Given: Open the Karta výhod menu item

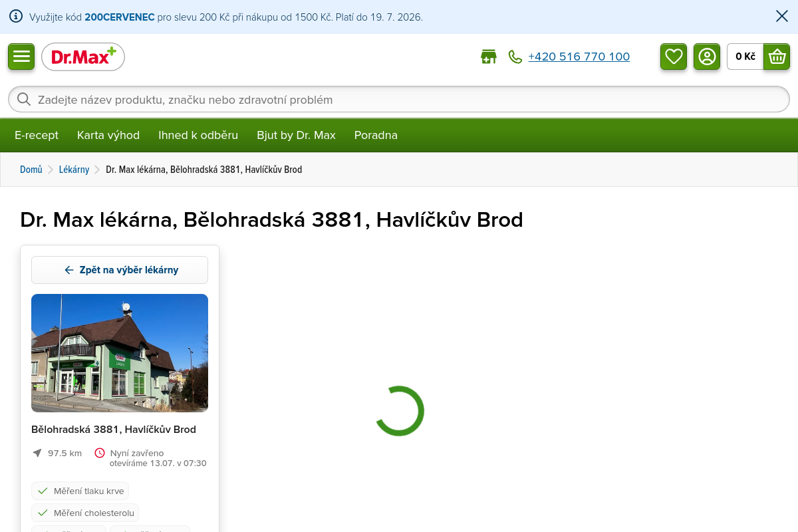Looking at the screenshot, I should tap(108, 135).
